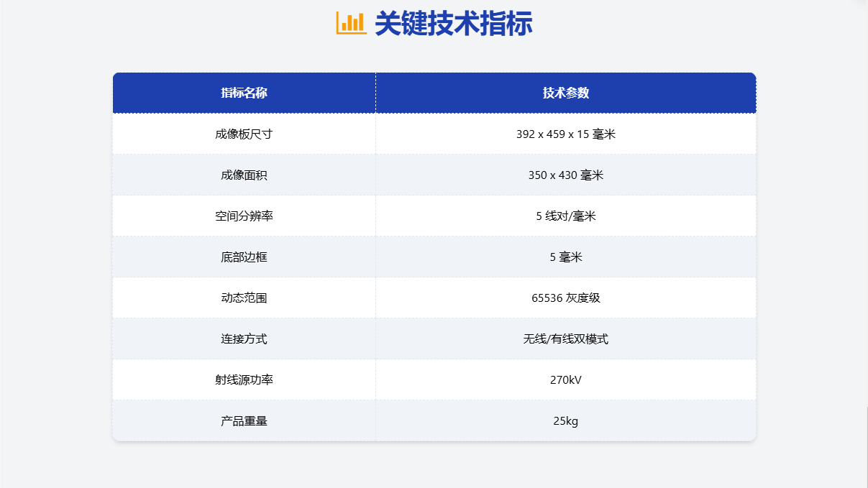The height and width of the screenshot is (488, 868).
Task: Select the 底部边框 row label
Action: coord(243,257)
